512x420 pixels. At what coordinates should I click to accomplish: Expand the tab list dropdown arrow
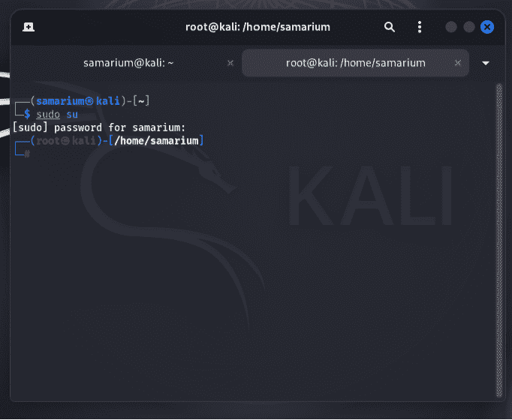[486, 63]
